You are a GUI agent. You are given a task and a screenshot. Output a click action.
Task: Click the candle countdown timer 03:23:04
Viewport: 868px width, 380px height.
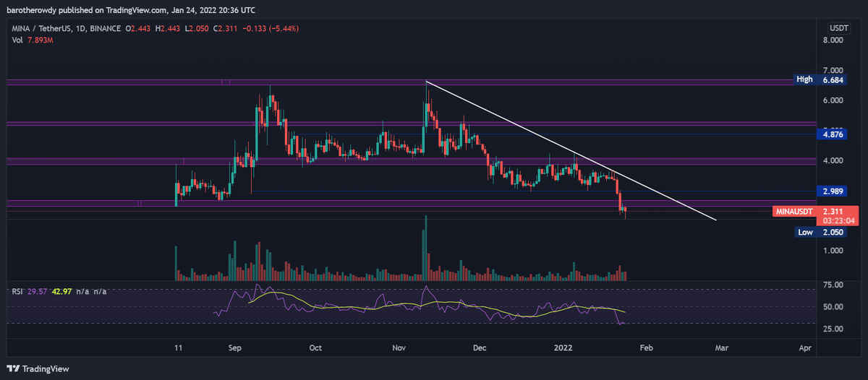pyautogui.click(x=838, y=221)
